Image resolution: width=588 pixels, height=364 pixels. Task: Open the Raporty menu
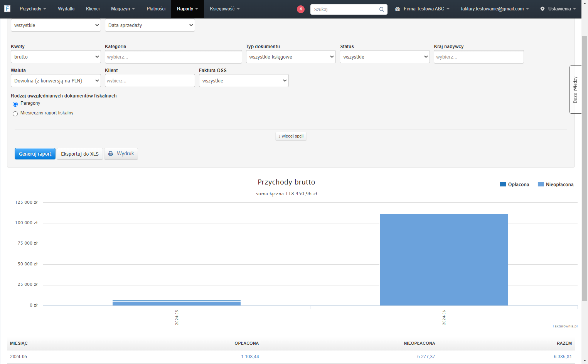click(x=187, y=9)
